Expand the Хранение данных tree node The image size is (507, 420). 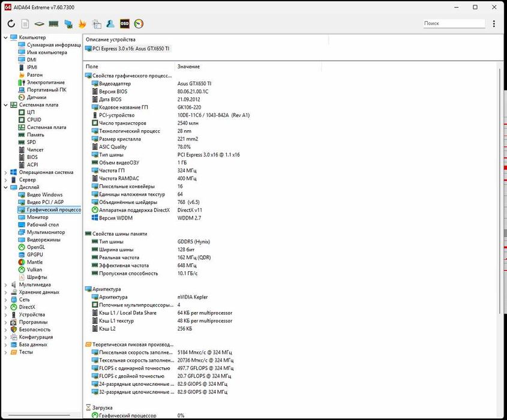click(x=5, y=292)
